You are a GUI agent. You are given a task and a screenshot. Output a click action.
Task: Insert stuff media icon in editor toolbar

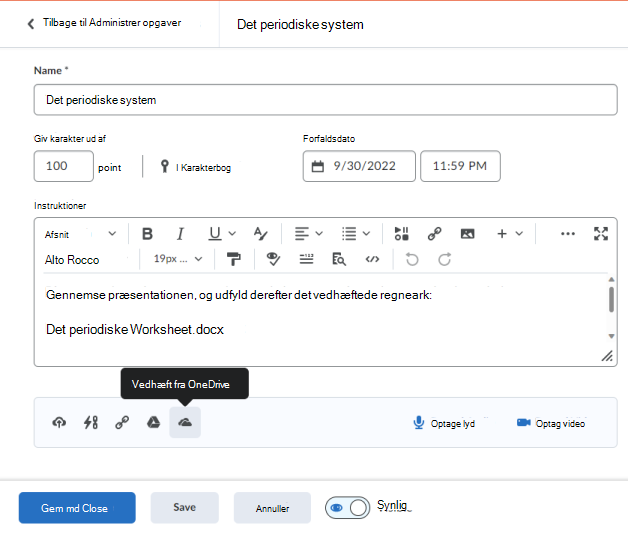(x=401, y=234)
